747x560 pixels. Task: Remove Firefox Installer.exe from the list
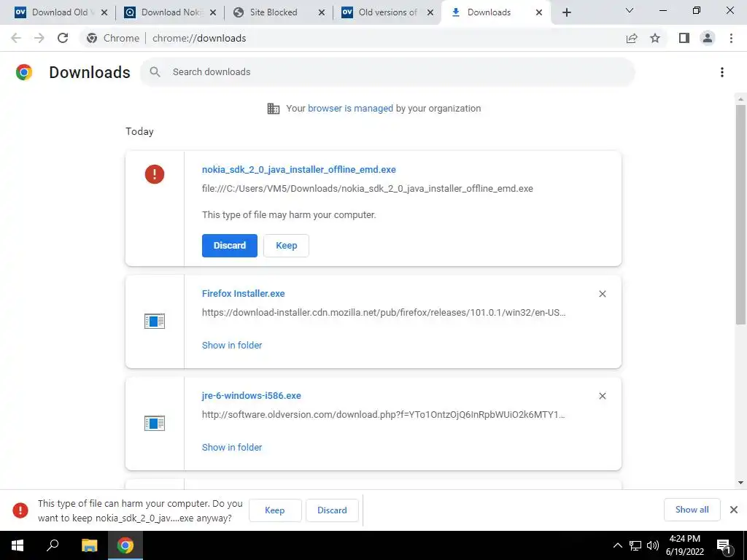[602, 294]
